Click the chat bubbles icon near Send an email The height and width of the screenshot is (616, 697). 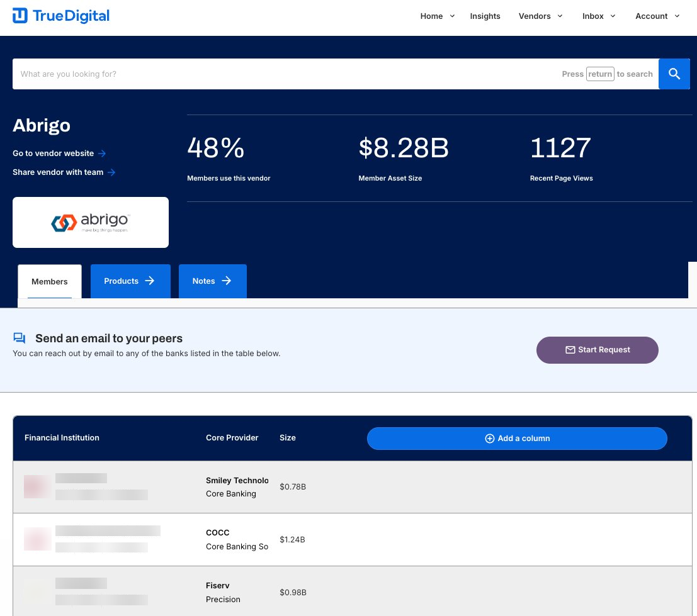pos(20,339)
